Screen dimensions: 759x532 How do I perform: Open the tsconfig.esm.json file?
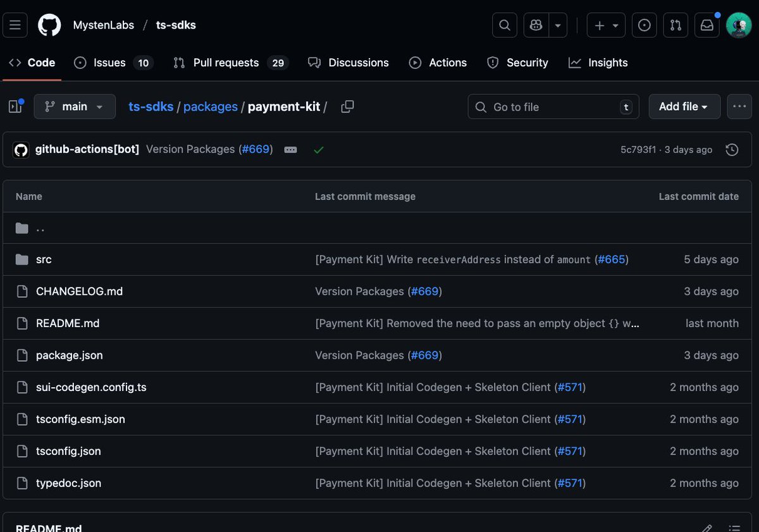80,419
